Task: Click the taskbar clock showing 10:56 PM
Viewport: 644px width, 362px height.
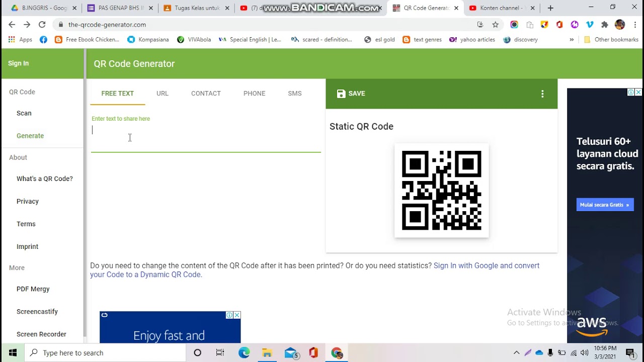Action: (605, 352)
